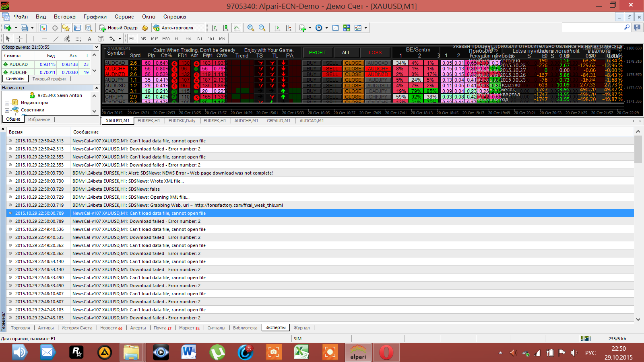Open the Графики menu

[x=95, y=16]
